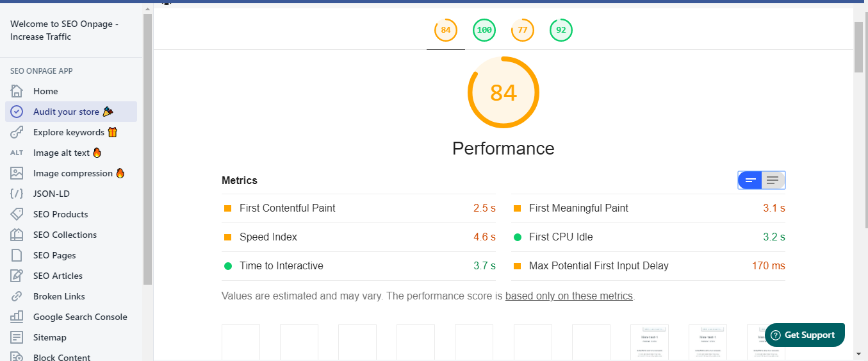The width and height of the screenshot is (868, 361).
Task: Click the Audit your store checkmark icon
Action: pyautogui.click(x=17, y=112)
